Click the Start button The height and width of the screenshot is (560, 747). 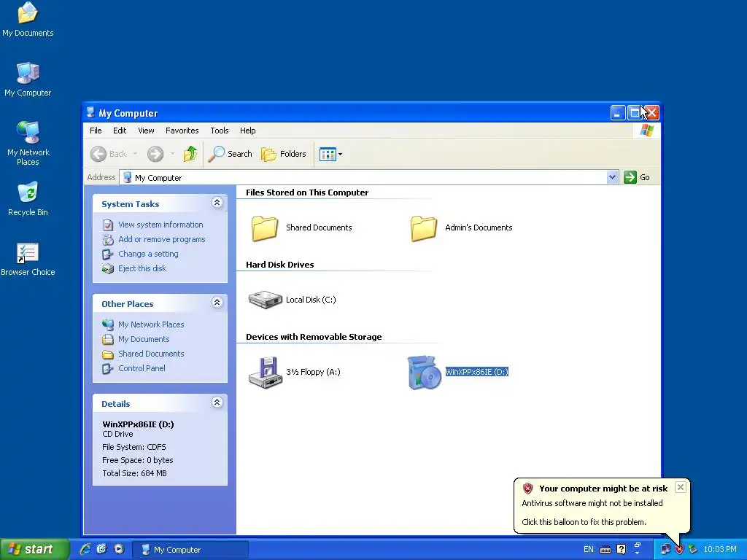click(34, 550)
